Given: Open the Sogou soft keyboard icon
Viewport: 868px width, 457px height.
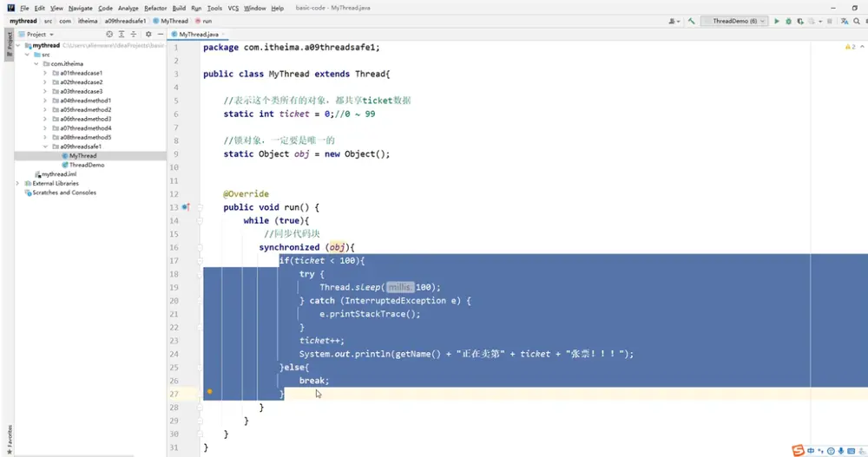Looking at the screenshot, I should tap(851, 451).
